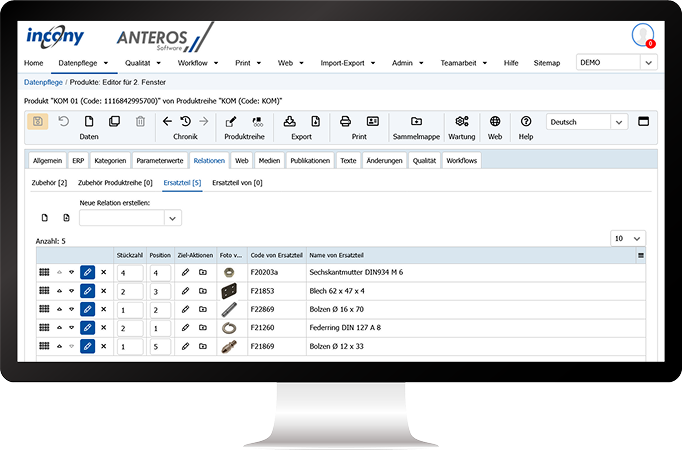This screenshot has width=682, height=450.
Task: Edit Produktreihe with pencil icon
Action: click(x=231, y=122)
